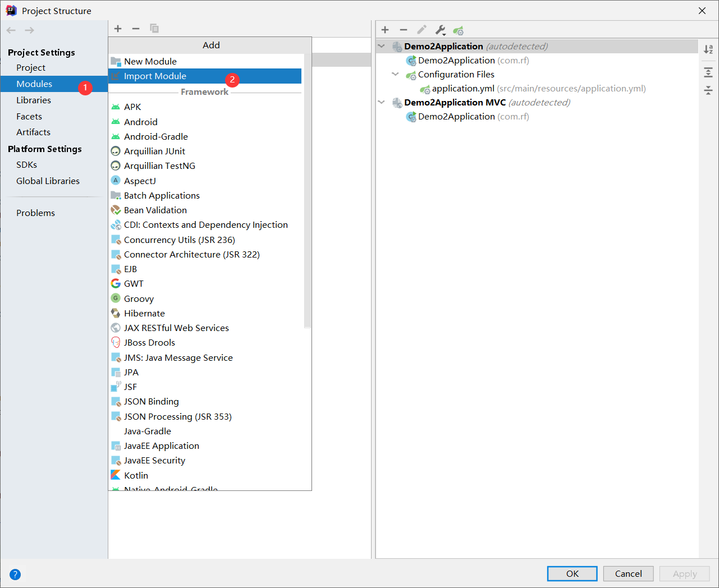Click the Copy module icon
The height and width of the screenshot is (588, 719).
tap(154, 29)
